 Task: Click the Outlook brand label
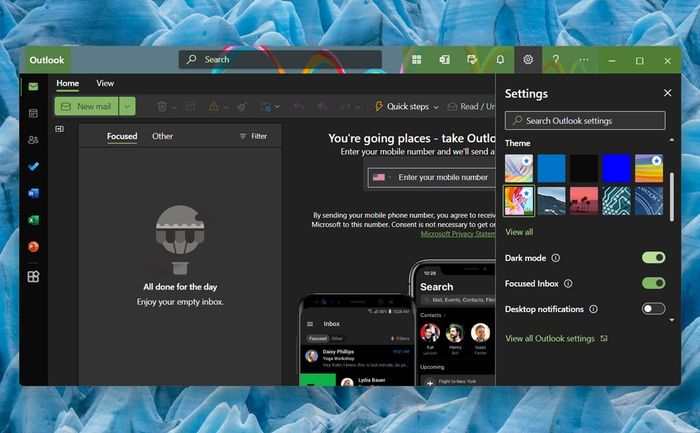click(x=46, y=60)
